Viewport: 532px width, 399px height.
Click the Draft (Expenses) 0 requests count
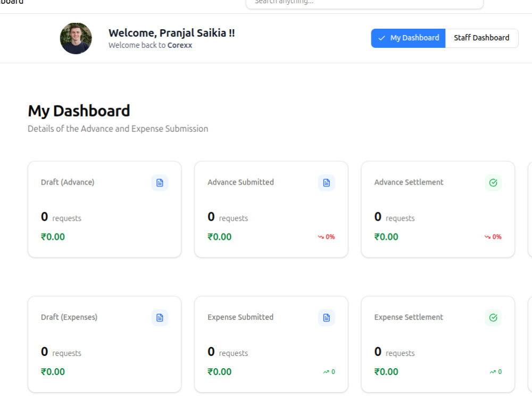pyautogui.click(x=61, y=352)
